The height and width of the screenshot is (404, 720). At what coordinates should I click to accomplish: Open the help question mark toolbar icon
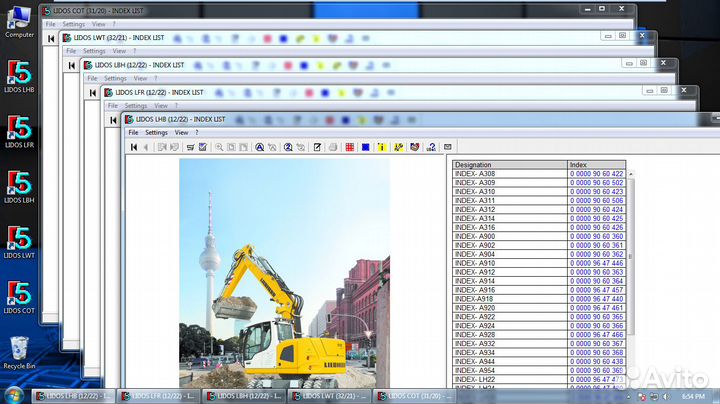(x=431, y=147)
